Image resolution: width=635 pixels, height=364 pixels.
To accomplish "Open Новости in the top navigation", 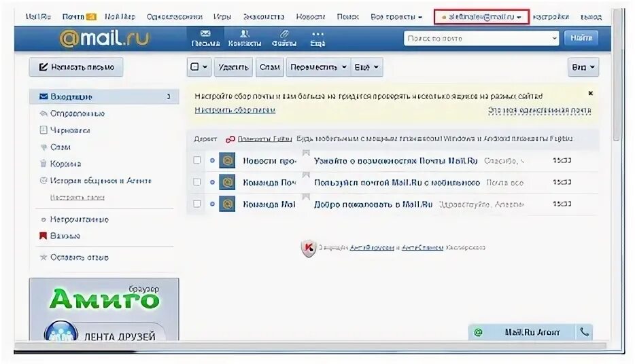I will 311,17.
